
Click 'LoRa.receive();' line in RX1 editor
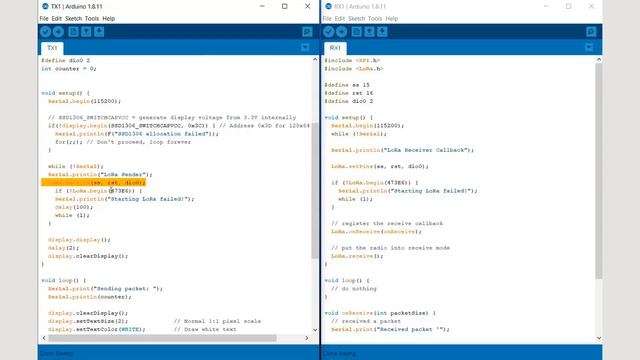[x=357, y=256]
